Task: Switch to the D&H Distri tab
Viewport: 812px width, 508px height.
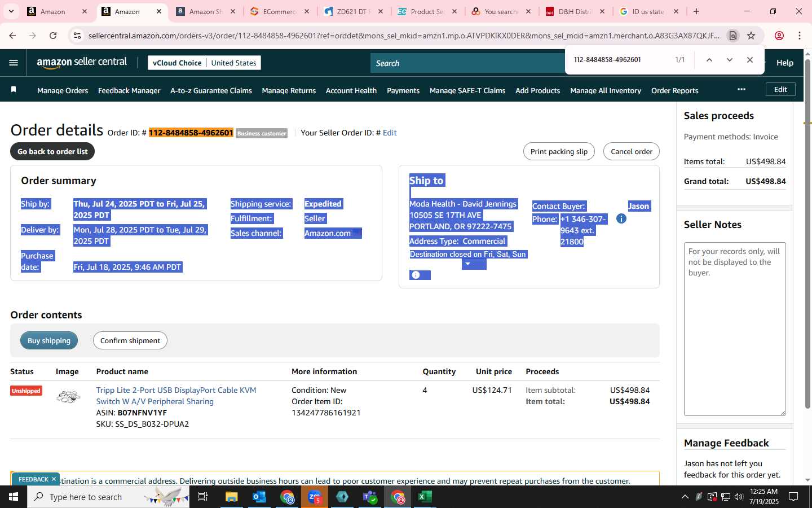Action: click(x=574, y=11)
